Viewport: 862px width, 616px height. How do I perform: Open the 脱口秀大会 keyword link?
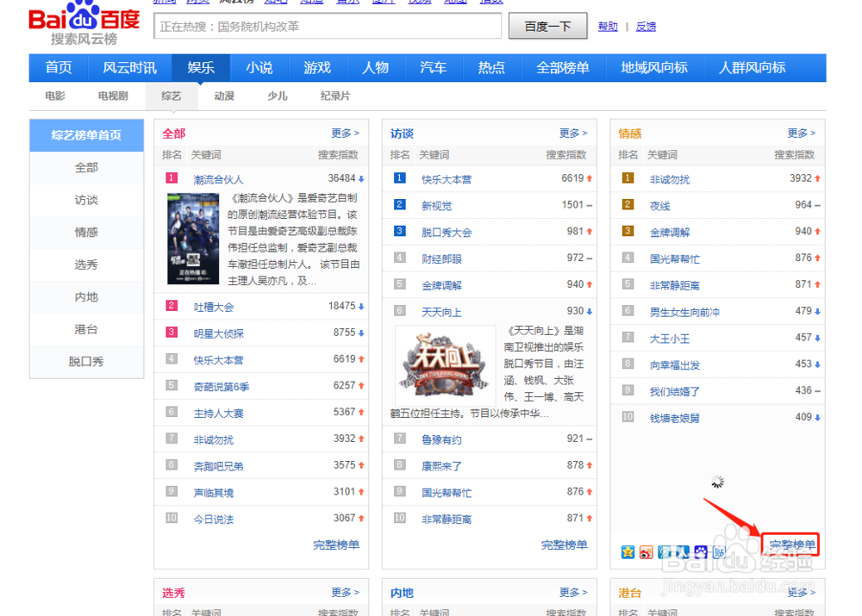point(447,233)
